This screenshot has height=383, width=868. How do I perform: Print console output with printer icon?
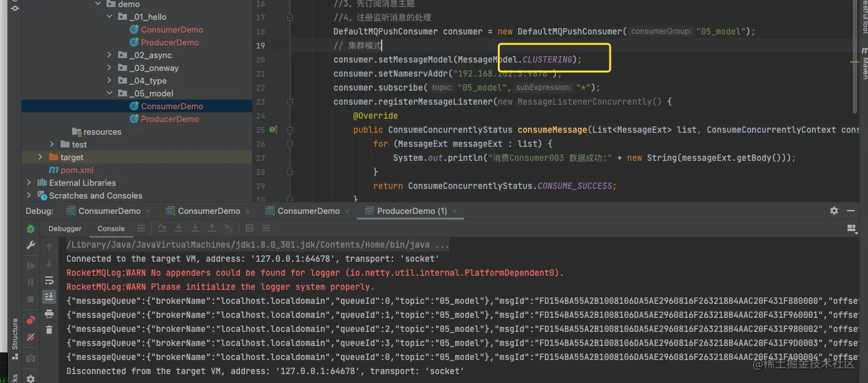49,313
